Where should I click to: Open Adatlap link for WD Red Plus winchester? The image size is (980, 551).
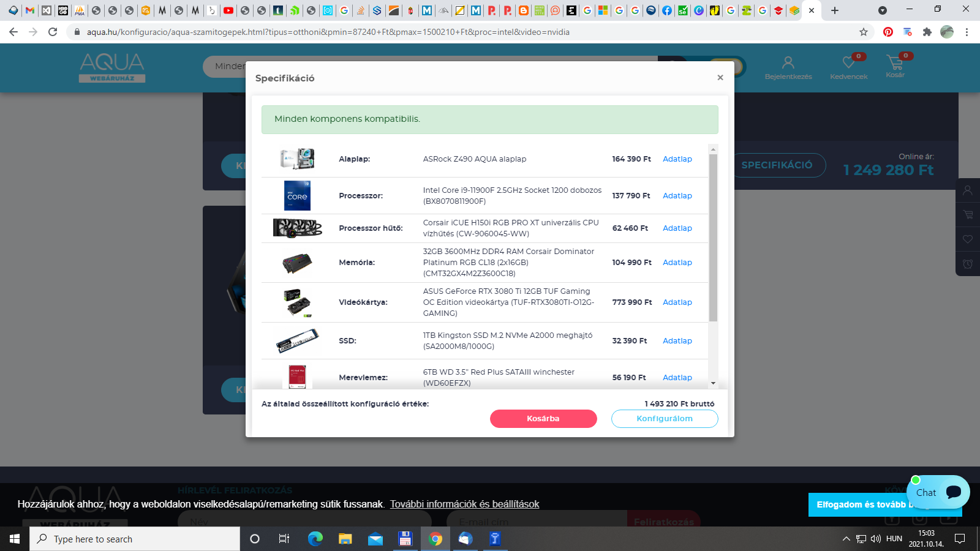click(677, 378)
